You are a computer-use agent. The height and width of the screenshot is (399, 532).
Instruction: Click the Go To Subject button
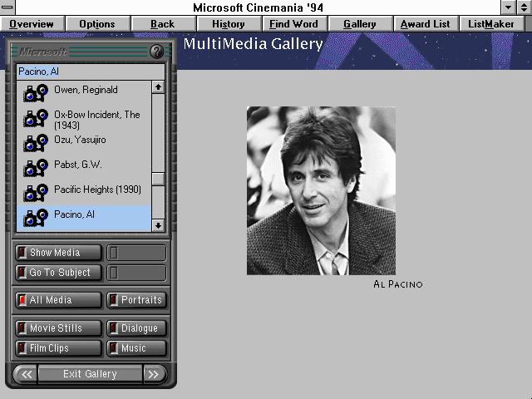pos(58,273)
